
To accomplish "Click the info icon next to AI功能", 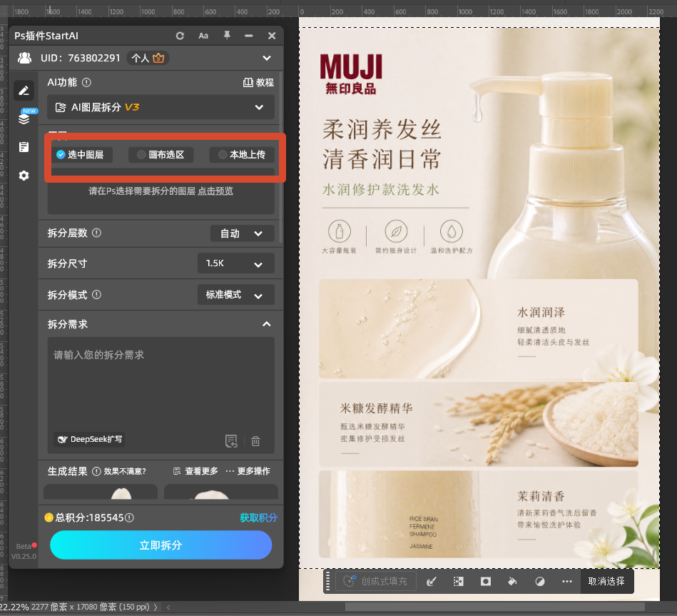I will point(86,82).
